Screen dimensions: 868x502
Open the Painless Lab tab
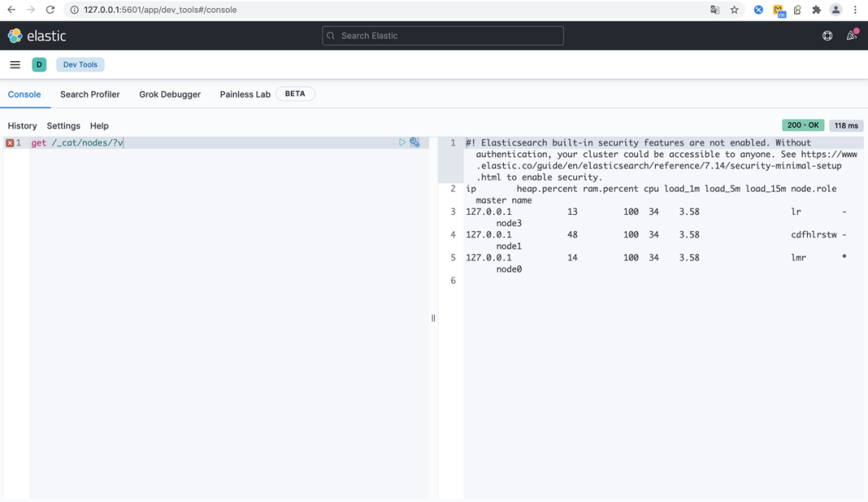point(245,94)
